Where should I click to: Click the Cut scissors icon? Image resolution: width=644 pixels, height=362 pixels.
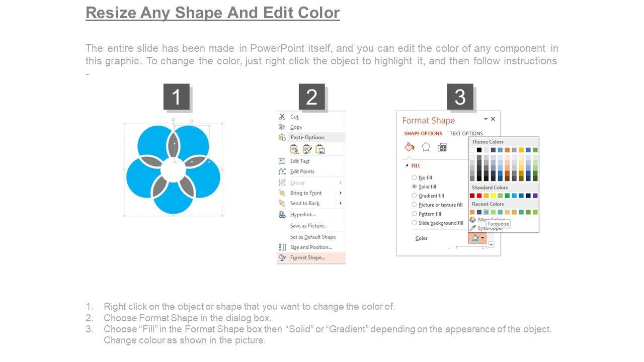click(282, 117)
